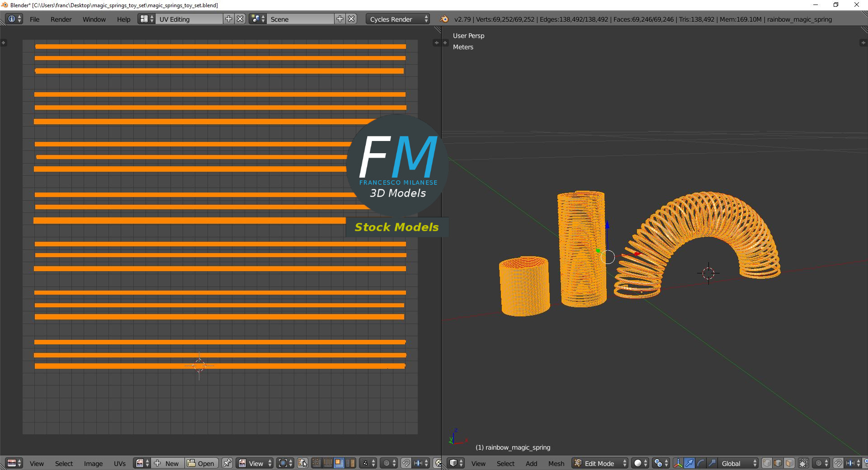Expand the 3D viewport tool shelf

[445, 42]
